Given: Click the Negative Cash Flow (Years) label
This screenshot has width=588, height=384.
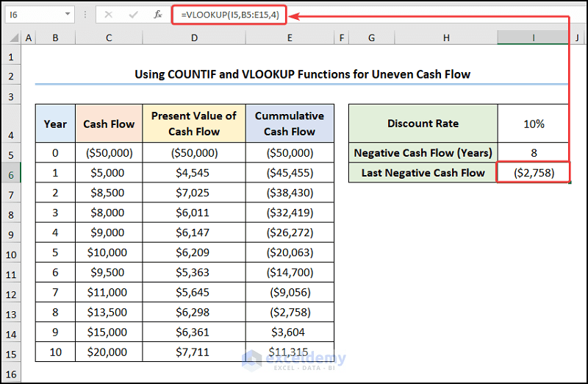Looking at the screenshot, I should point(423,153).
